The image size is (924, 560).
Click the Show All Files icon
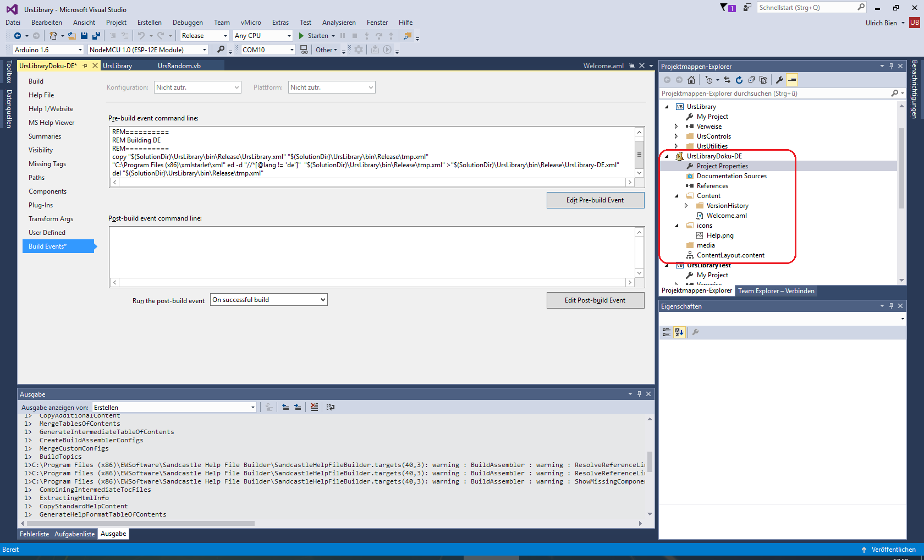[x=763, y=80]
